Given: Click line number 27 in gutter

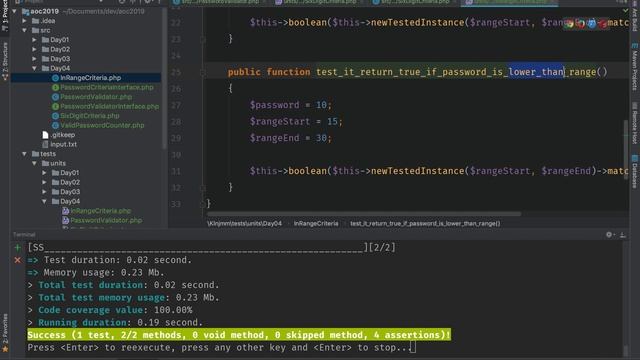Looking at the screenshot, I should pos(176,105).
